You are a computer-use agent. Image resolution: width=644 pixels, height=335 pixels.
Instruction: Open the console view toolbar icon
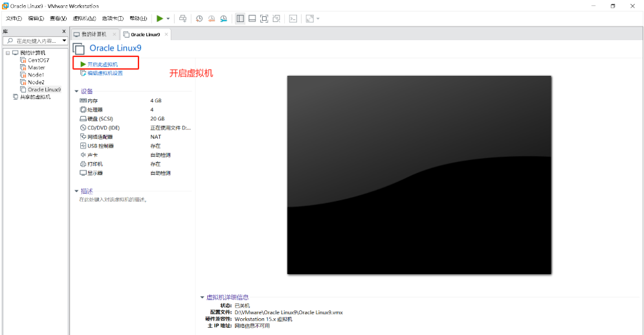click(x=293, y=19)
